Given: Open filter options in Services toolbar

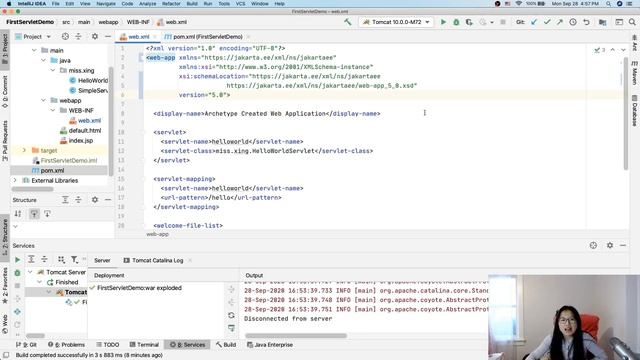Looking at the screenshot, I should tap(74, 260).
